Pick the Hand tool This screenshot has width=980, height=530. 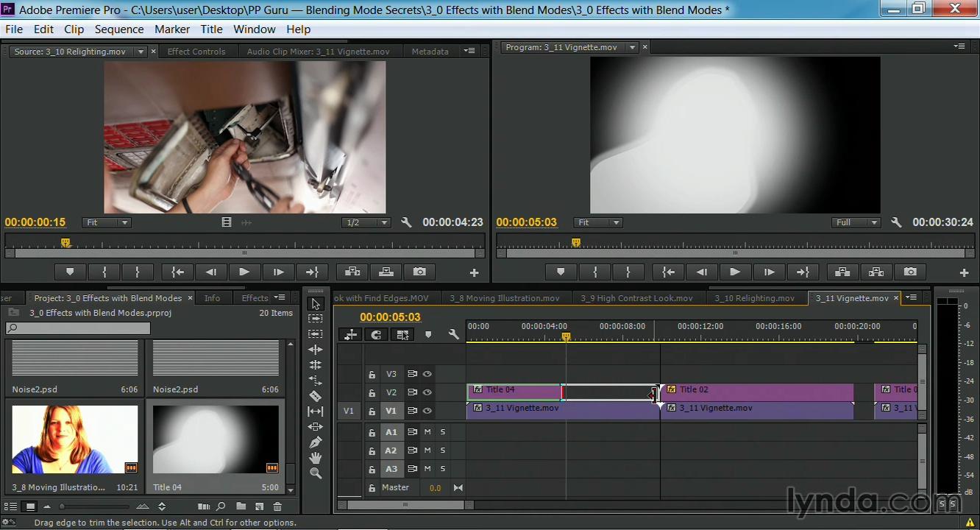pyautogui.click(x=316, y=458)
